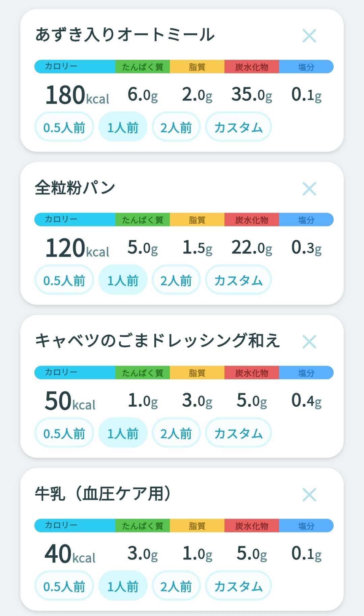The width and height of the screenshot is (364, 616).
Task: Remove the 牛乳（血圧ケア用） item
Action: coord(309,495)
